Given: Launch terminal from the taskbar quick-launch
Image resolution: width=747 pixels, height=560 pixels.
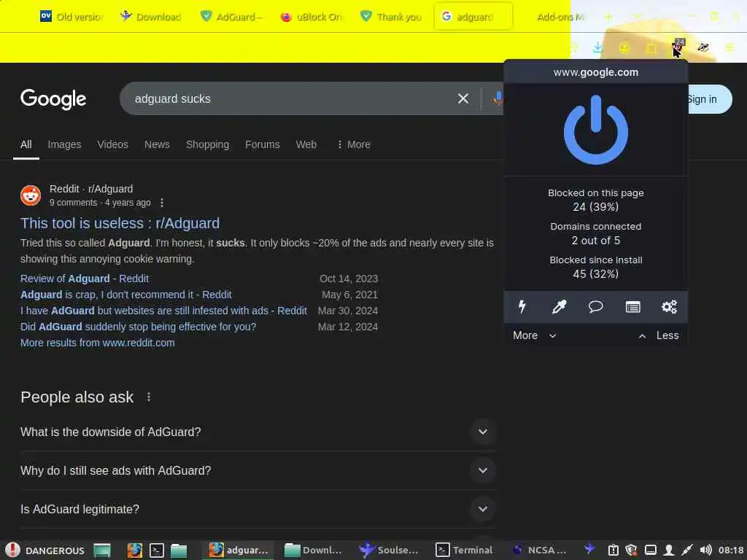Looking at the screenshot, I should (157, 551).
